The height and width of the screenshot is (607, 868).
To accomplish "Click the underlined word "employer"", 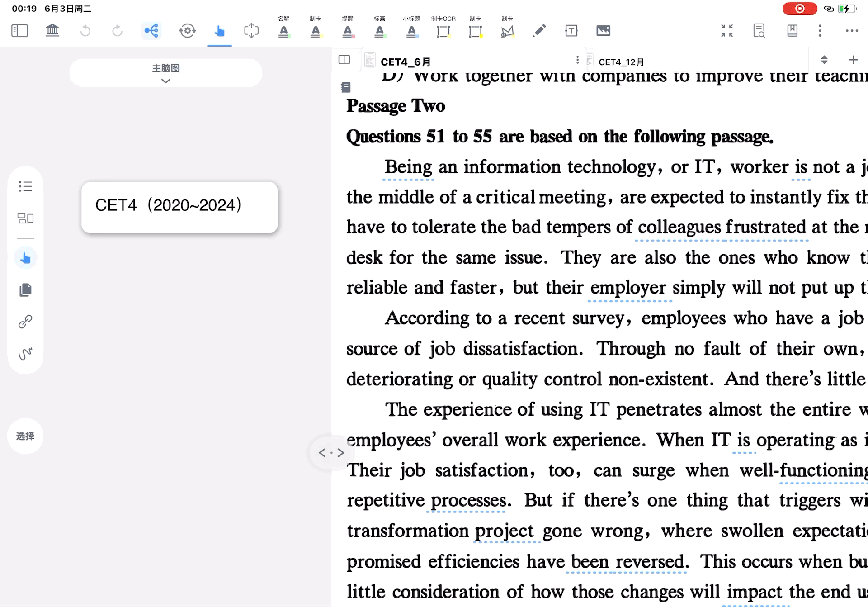I will (x=628, y=288).
